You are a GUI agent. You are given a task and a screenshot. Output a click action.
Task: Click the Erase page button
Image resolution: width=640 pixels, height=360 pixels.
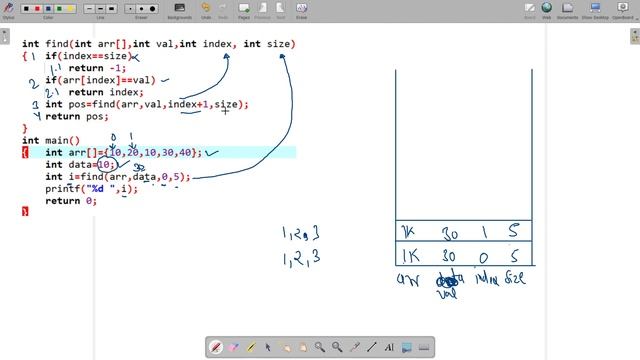[x=302, y=10]
